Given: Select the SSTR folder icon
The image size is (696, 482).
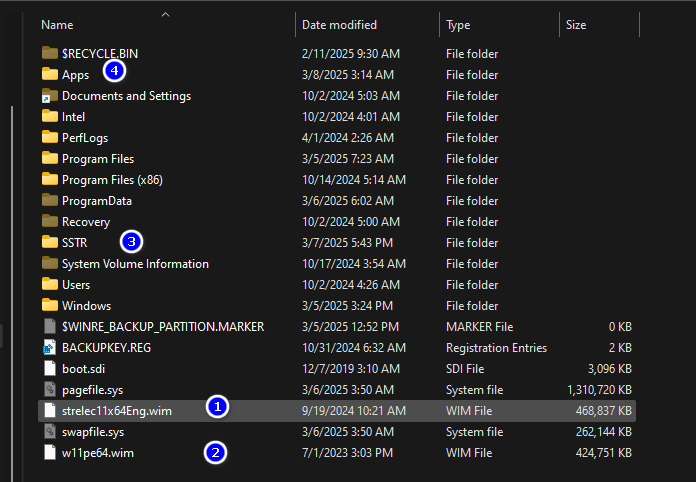Looking at the screenshot, I should (50, 242).
